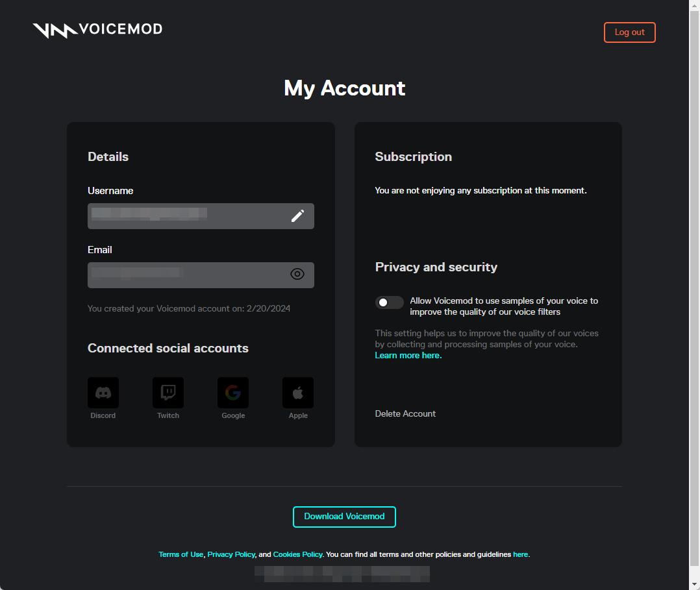The height and width of the screenshot is (590, 700).
Task: Edit username with the pencil icon
Action: click(298, 216)
